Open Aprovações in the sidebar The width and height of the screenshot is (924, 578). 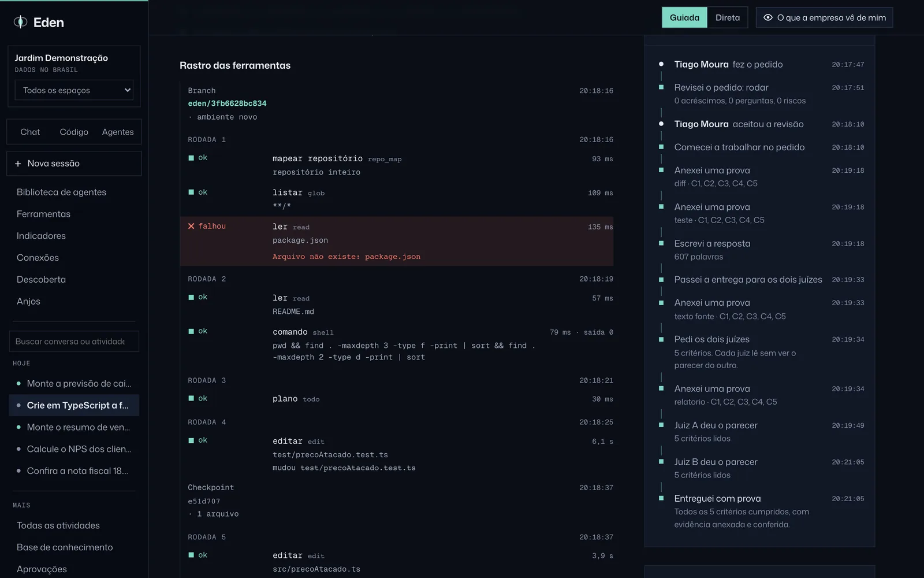click(x=42, y=569)
